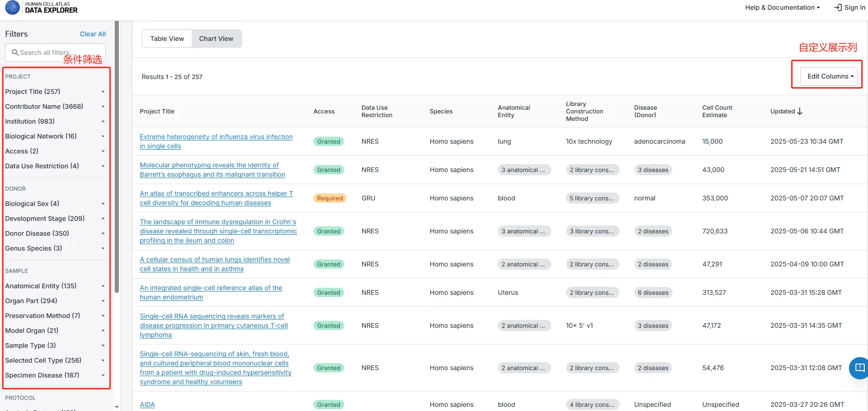Click the Required access badge
This screenshot has height=411, width=868.
330,198
